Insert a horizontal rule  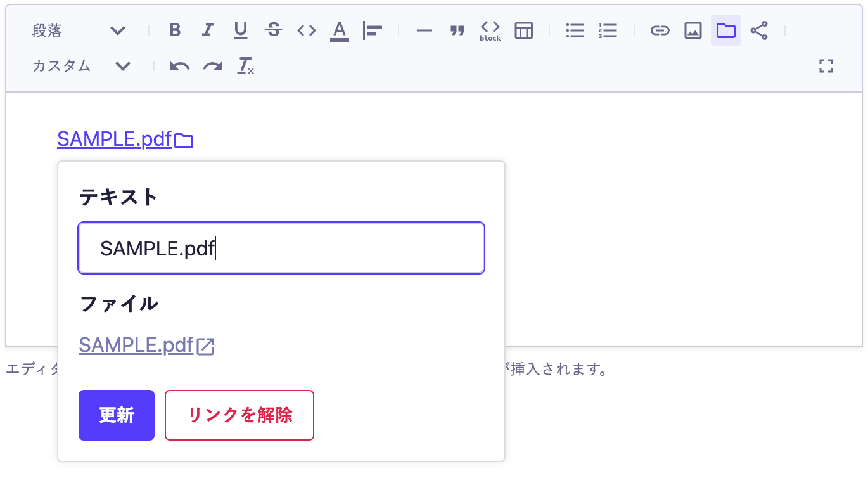click(424, 30)
